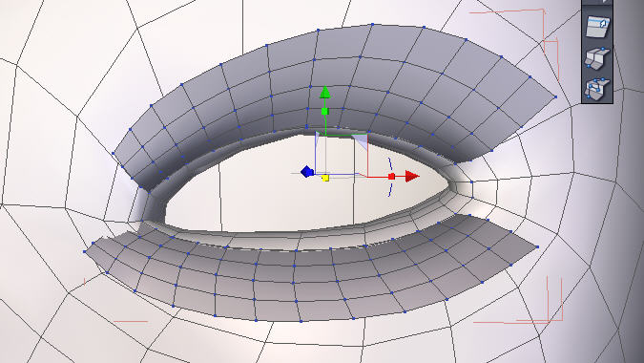644x363 pixels.
Task: Pick the inner eye corner vertex
Action: (x=472, y=181)
